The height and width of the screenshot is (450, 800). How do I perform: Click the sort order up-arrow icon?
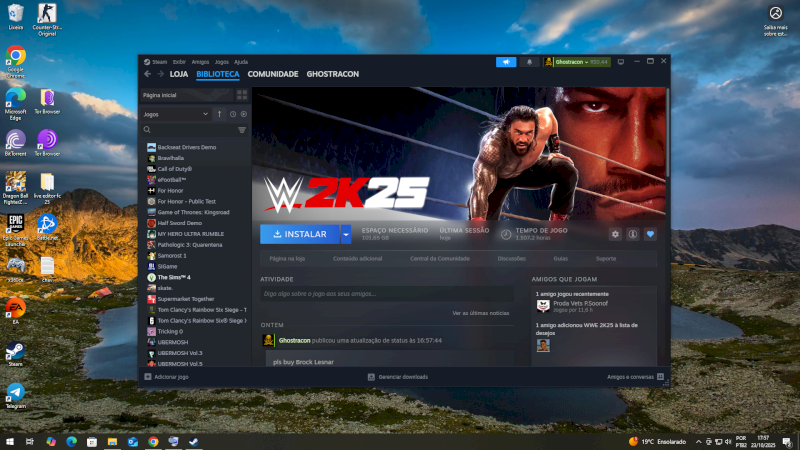click(219, 114)
